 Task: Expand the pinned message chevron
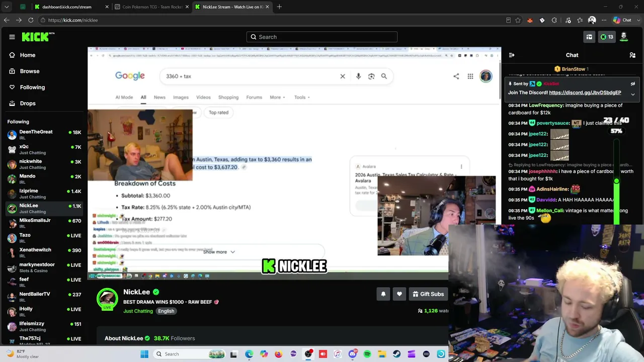click(633, 94)
